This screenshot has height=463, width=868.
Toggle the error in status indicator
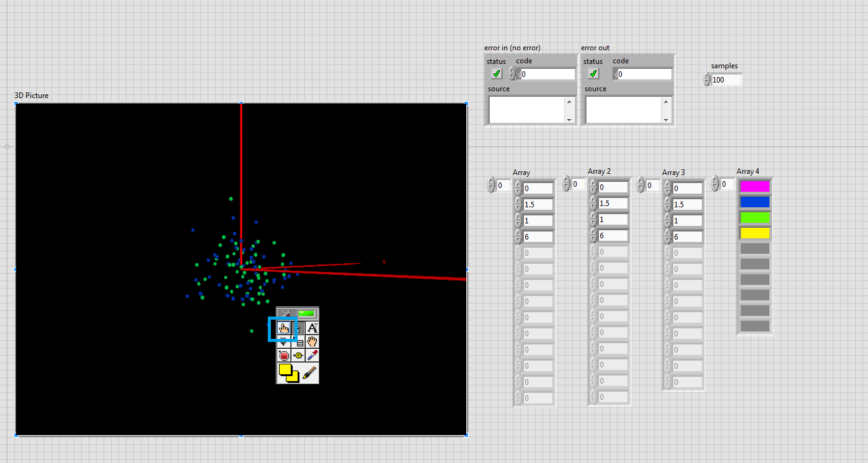pyautogui.click(x=497, y=74)
